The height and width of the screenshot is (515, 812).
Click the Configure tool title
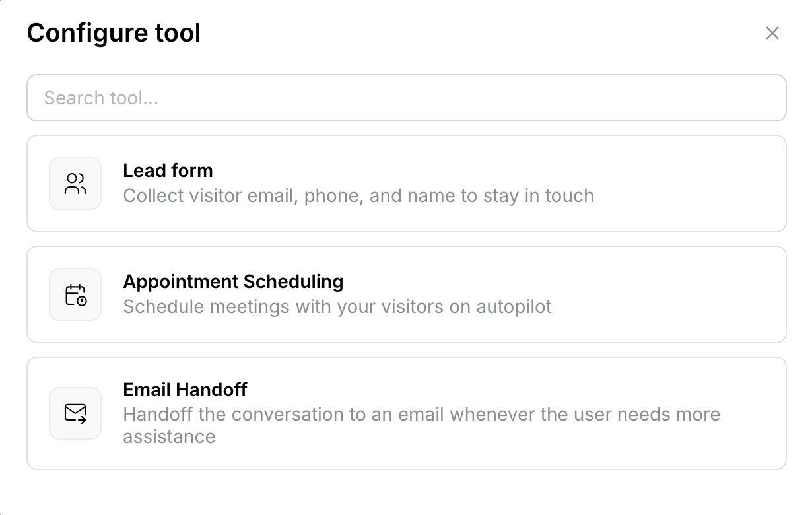tap(114, 32)
